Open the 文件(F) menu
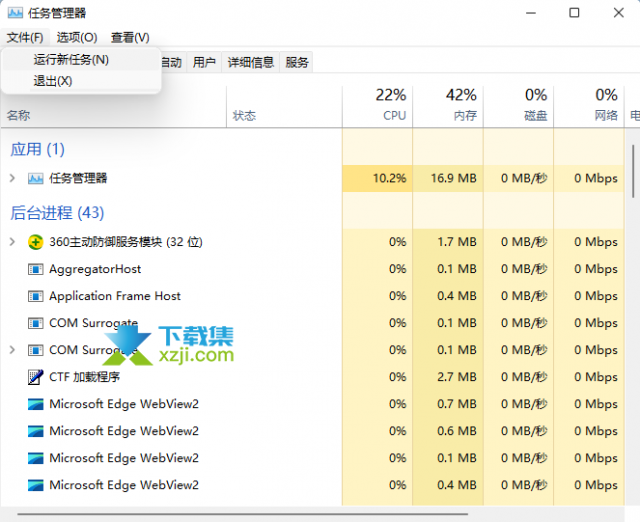 click(25, 38)
